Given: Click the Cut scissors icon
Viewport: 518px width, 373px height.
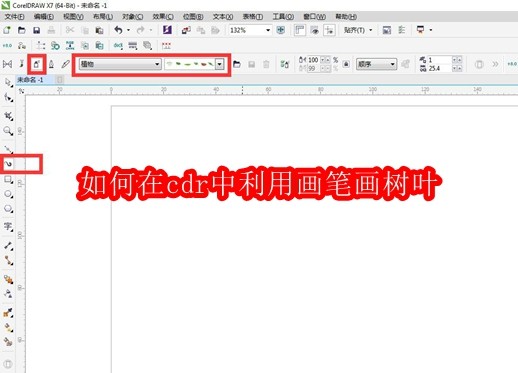Looking at the screenshot, I should tap(70, 30).
